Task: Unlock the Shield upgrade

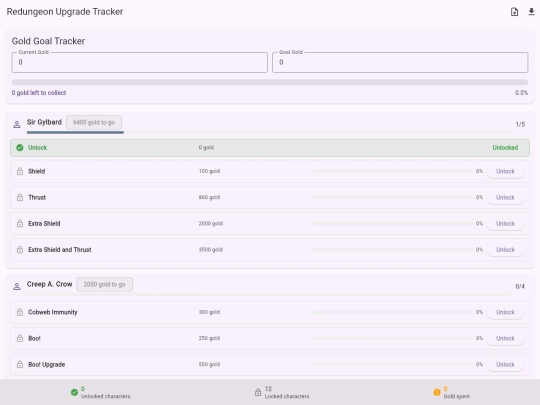Action: click(505, 171)
